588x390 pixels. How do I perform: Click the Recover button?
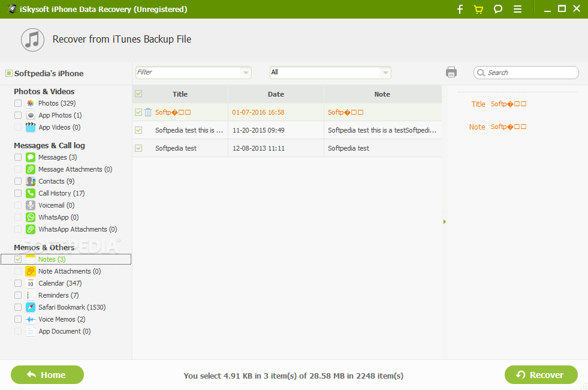541,374
